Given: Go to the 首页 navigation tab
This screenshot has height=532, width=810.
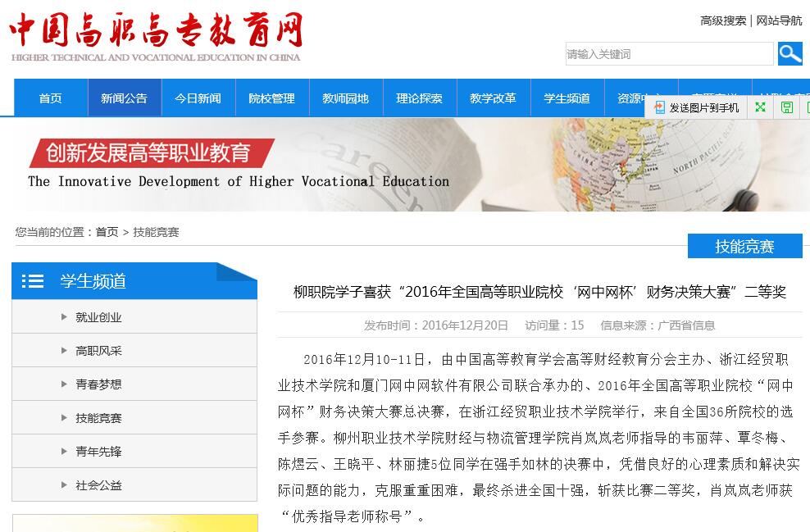Looking at the screenshot, I should [51, 98].
